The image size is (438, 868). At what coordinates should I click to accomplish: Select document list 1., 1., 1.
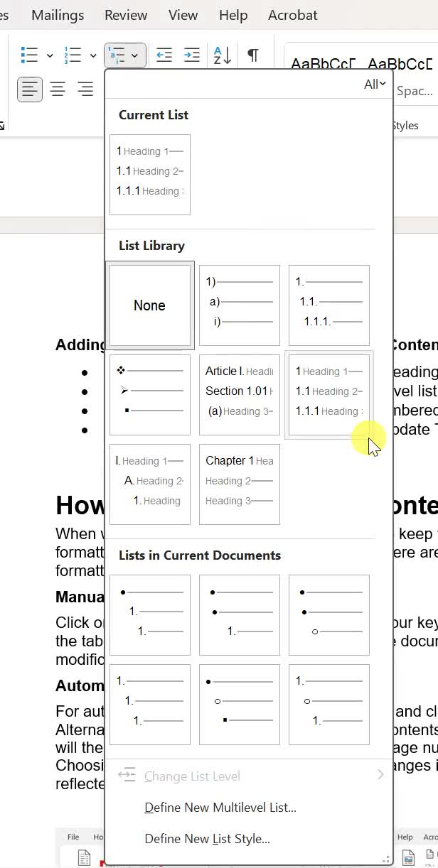(150, 705)
